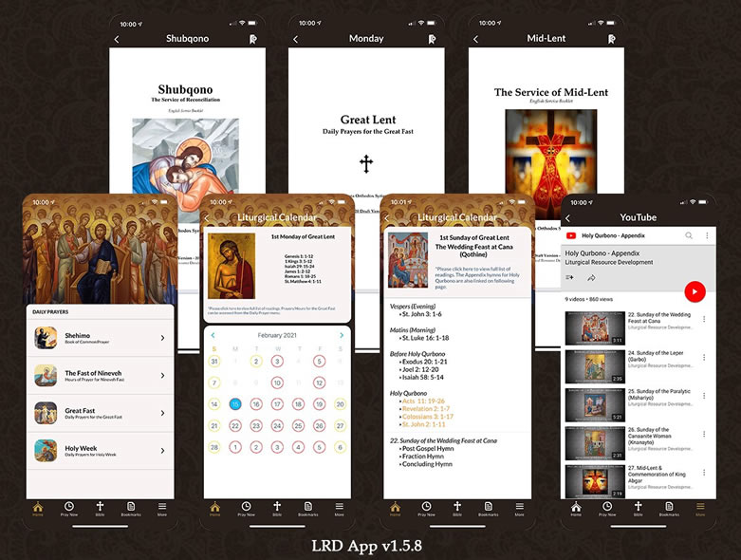Tap back arrow on Shubqono screen

[x=117, y=39]
